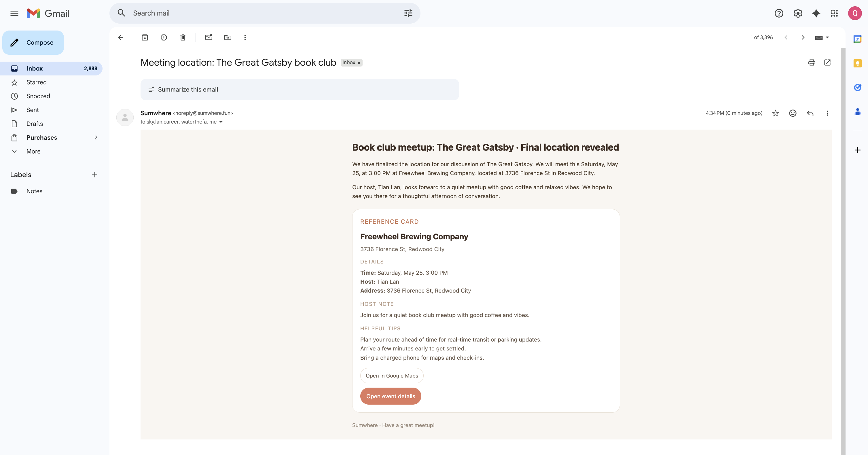Expand the recipient details arrow
This screenshot has width=868, height=455.
tap(221, 122)
